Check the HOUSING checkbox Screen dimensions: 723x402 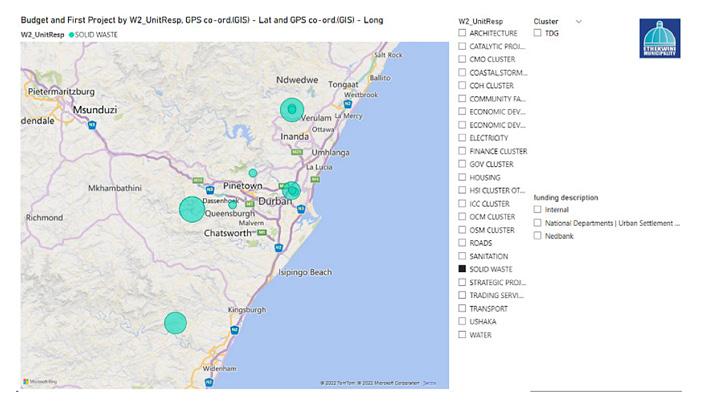(462, 177)
